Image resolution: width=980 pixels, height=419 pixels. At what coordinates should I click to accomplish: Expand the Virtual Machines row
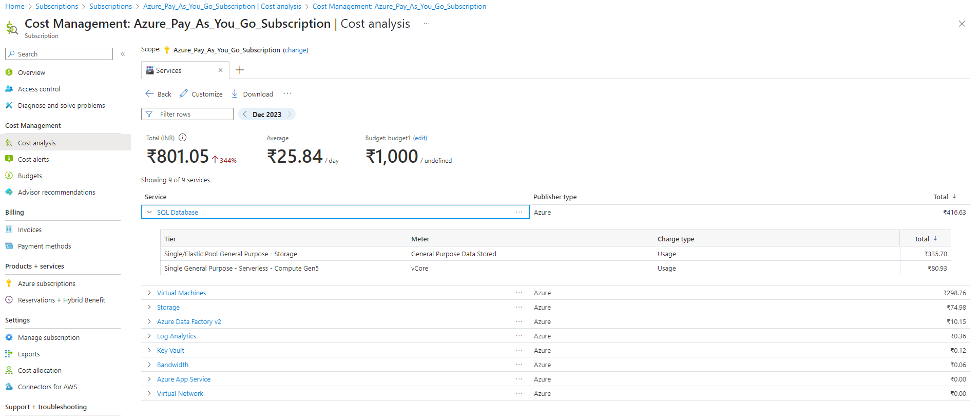click(149, 293)
